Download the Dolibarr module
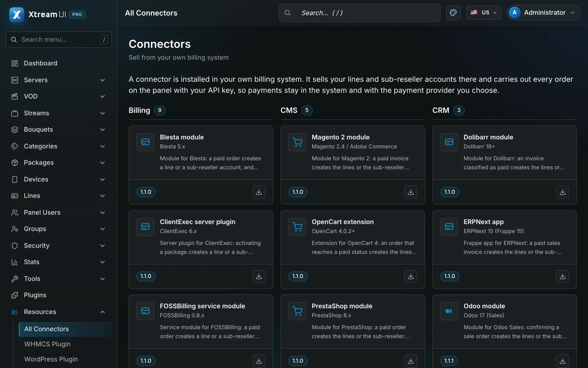 (563, 192)
